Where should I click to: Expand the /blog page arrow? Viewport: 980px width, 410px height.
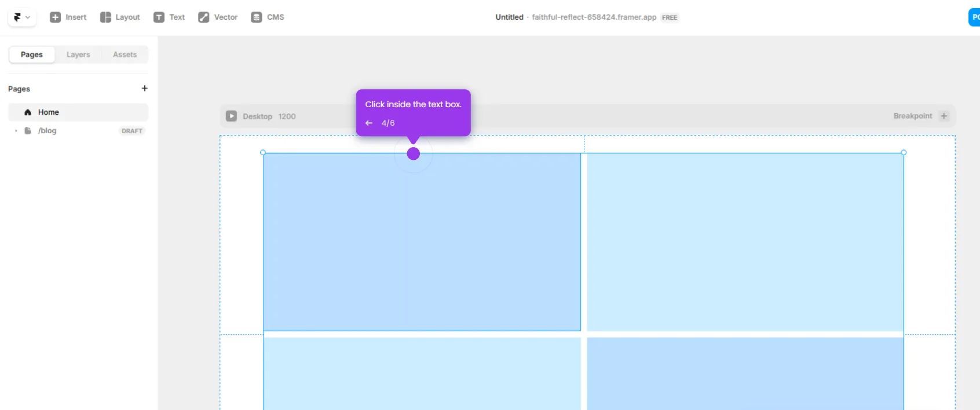coord(16,131)
